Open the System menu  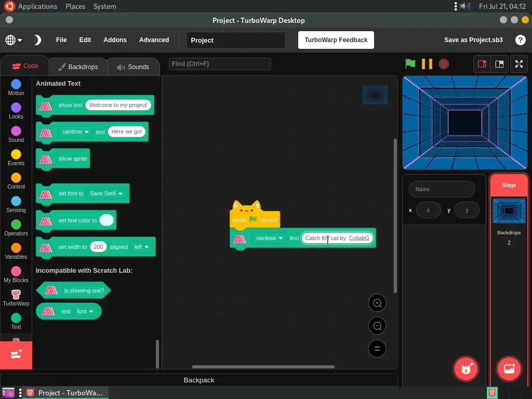(x=105, y=6)
